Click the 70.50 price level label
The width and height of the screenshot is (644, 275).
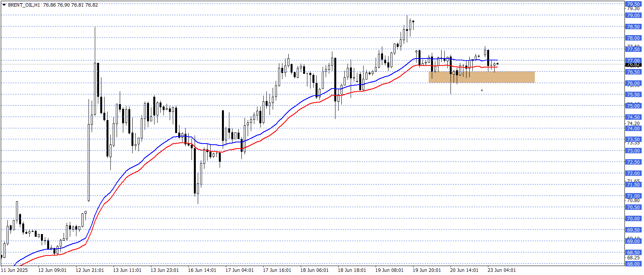pyautogui.click(x=633, y=207)
